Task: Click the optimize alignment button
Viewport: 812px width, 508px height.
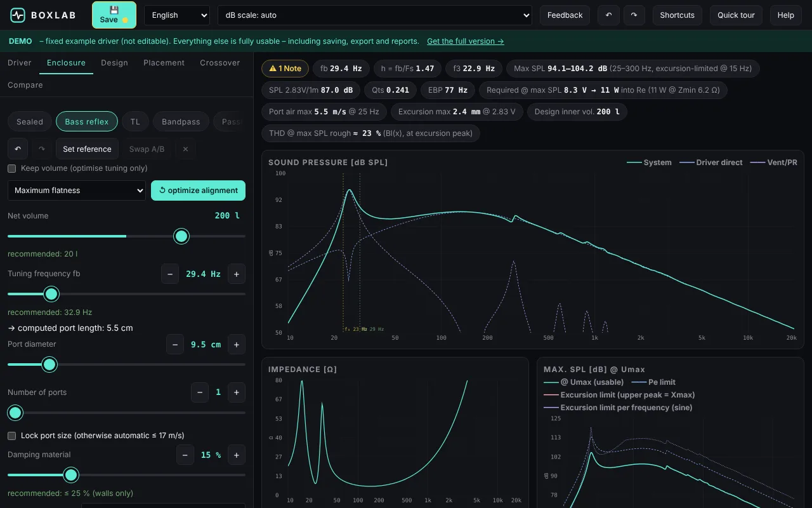Action: (x=198, y=190)
